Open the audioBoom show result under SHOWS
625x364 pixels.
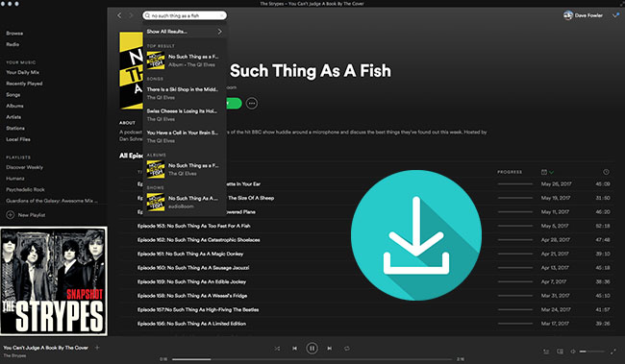185,202
